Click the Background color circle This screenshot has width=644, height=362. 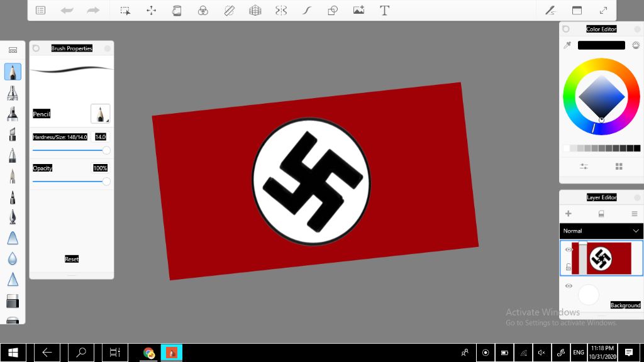tap(589, 294)
